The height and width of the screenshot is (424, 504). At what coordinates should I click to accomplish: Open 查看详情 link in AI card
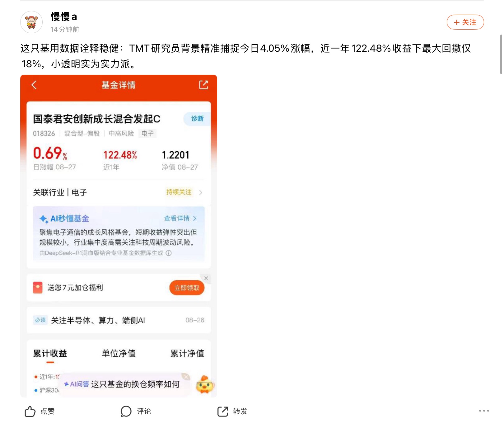point(180,219)
